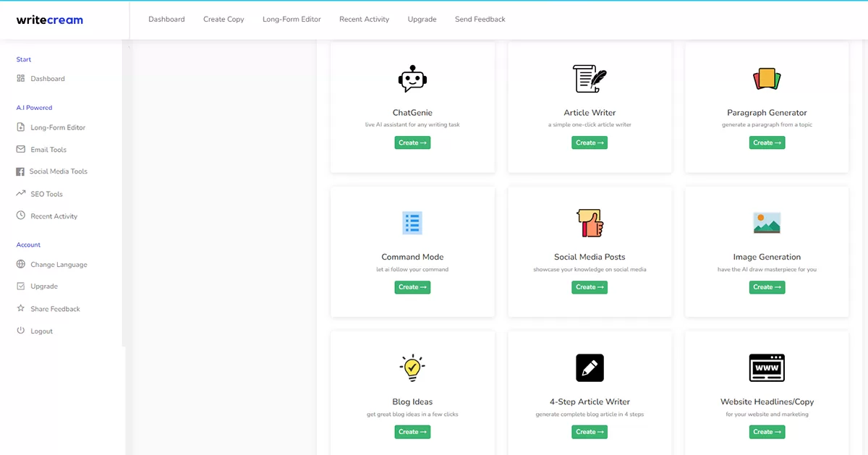This screenshot has width=868, height=455.
Task: Click the ChatGenie robot icon
Action: [x=412, y=79]
